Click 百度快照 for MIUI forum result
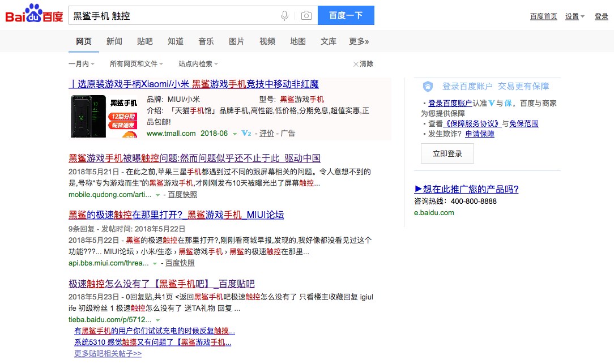Image resolution: width=614 pixels, height=364 pixels. pos(180,263)
